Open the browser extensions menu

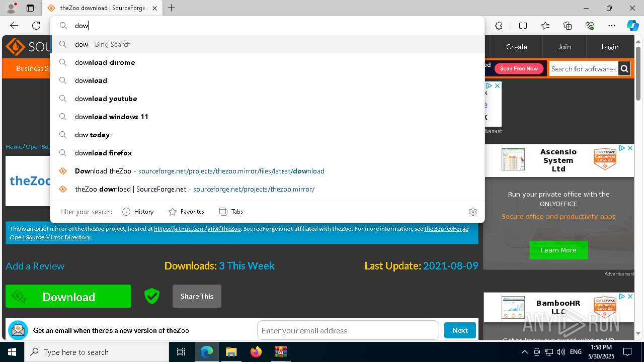(499, 26)
